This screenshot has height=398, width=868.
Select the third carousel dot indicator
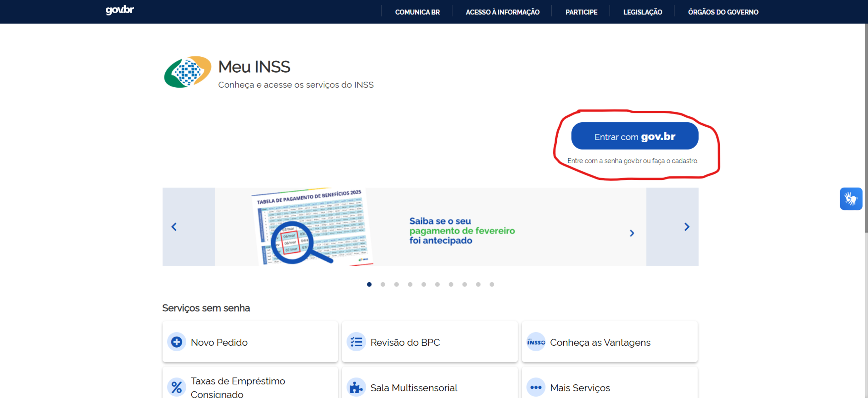tap(397, 285)
